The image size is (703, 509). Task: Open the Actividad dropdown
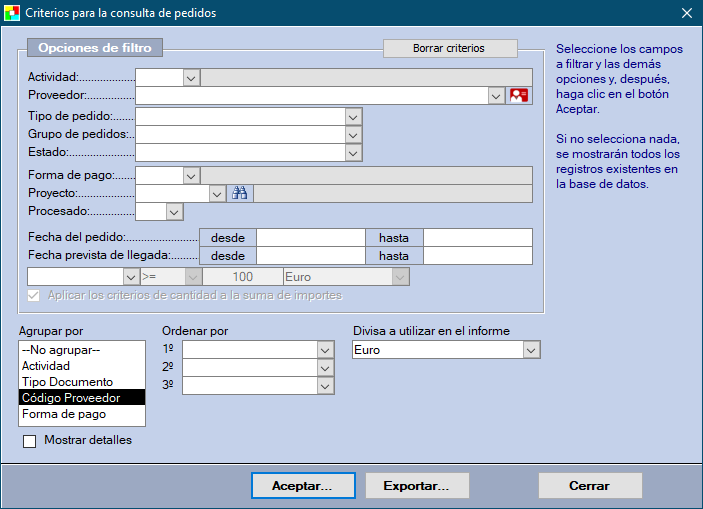[192, 77]
